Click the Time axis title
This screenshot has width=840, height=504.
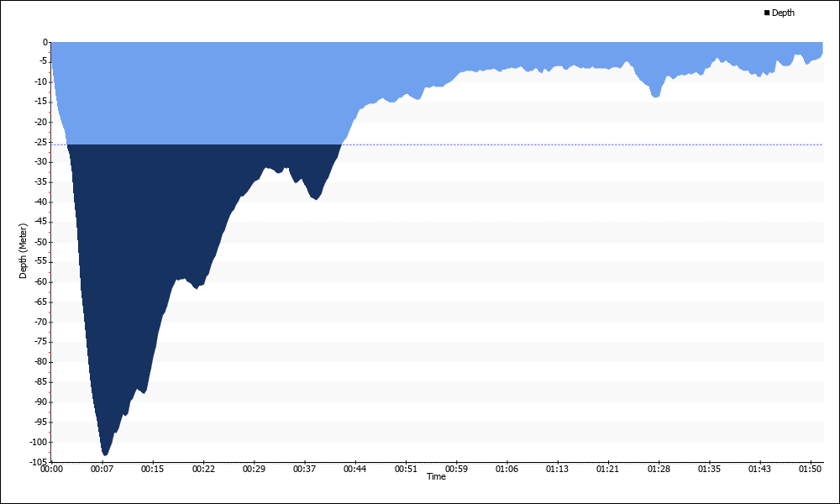coord(436,476)
